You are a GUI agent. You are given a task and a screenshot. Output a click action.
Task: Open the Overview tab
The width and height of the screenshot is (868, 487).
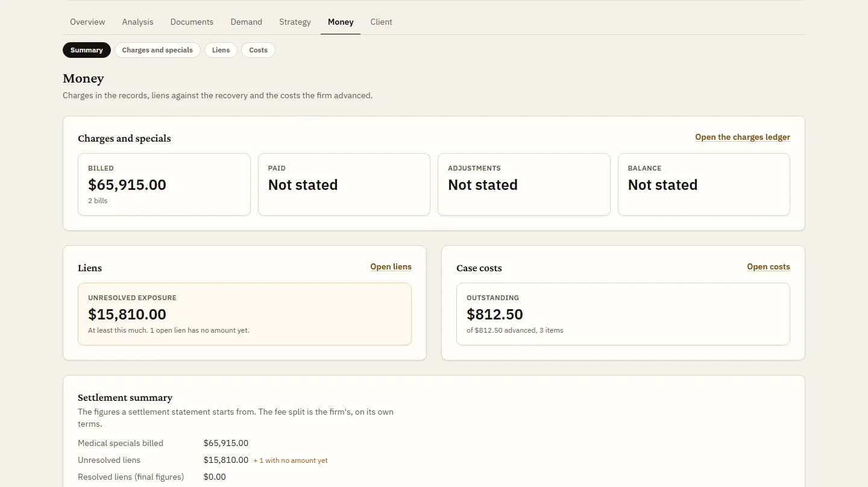click(87, 22)
